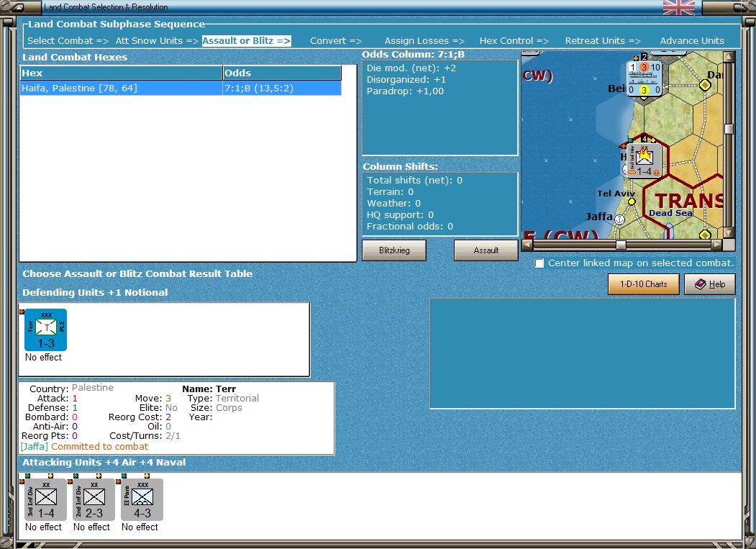Open Help with the book icon
The width and height of the screenshot is (756, 549).
[x=710, y=284]
